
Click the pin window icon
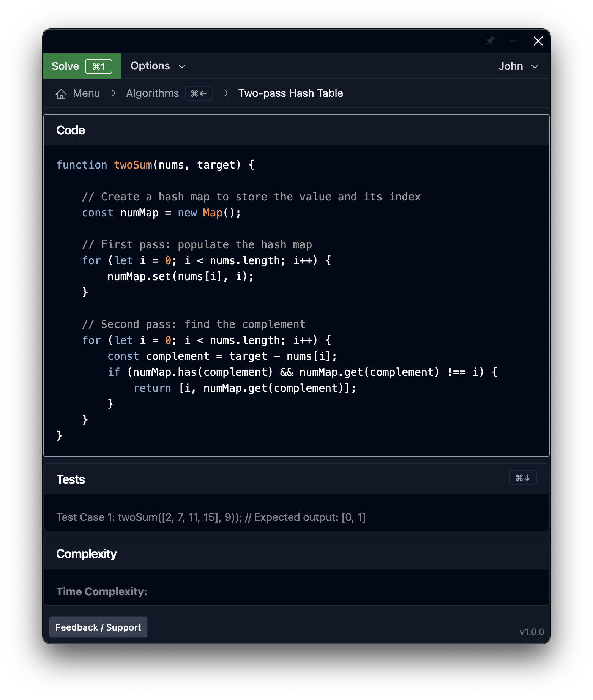point(490,41)
